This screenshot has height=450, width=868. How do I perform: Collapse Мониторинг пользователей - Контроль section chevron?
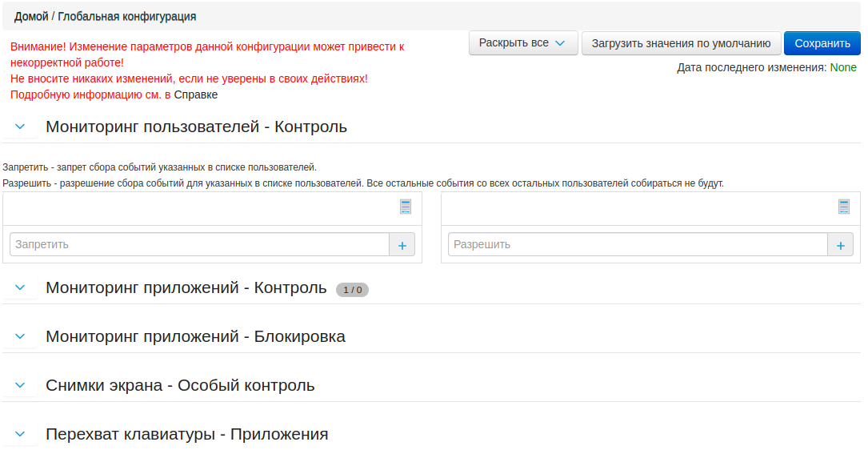pyautogui.click(x=21, y=127)
